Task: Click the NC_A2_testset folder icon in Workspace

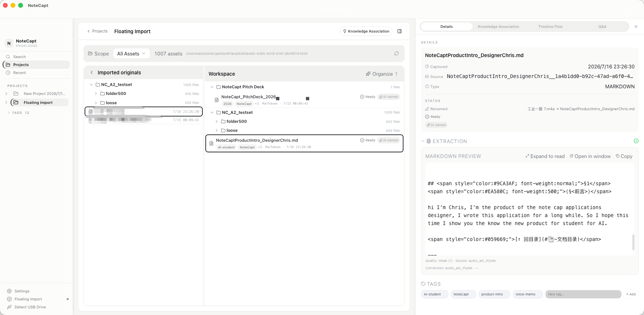Action: [219, 113]
